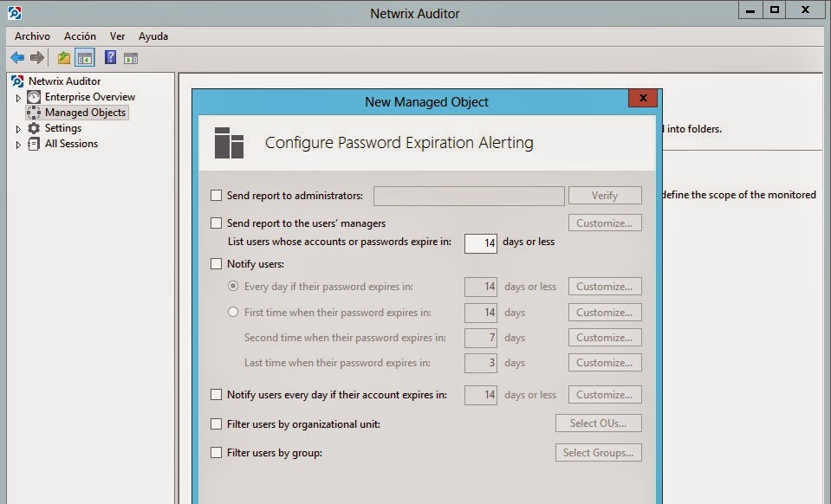Screen dimensions: 831x504
Task: Toggle the Show/Hide Console Tree icon
Action: coord(85,58)
